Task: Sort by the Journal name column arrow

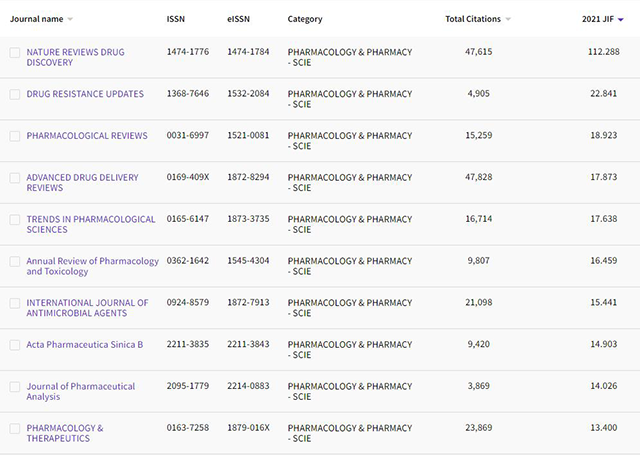Action: pos(70,20)
